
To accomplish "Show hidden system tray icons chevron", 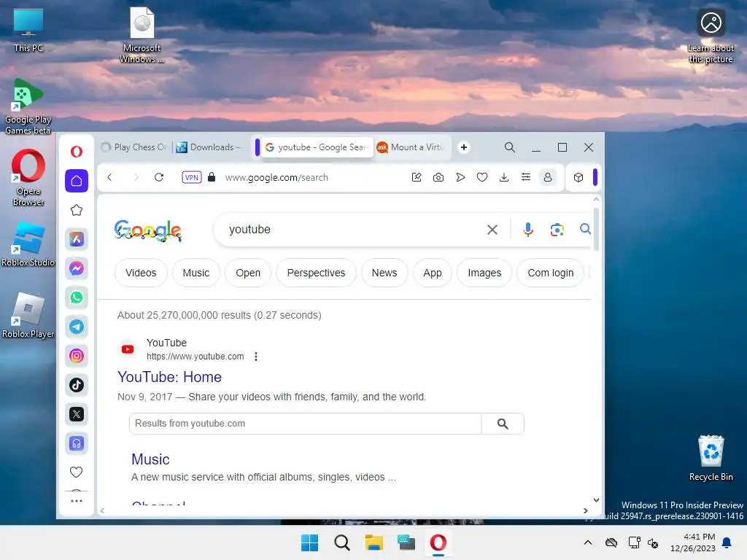I will tap(588, 542).
